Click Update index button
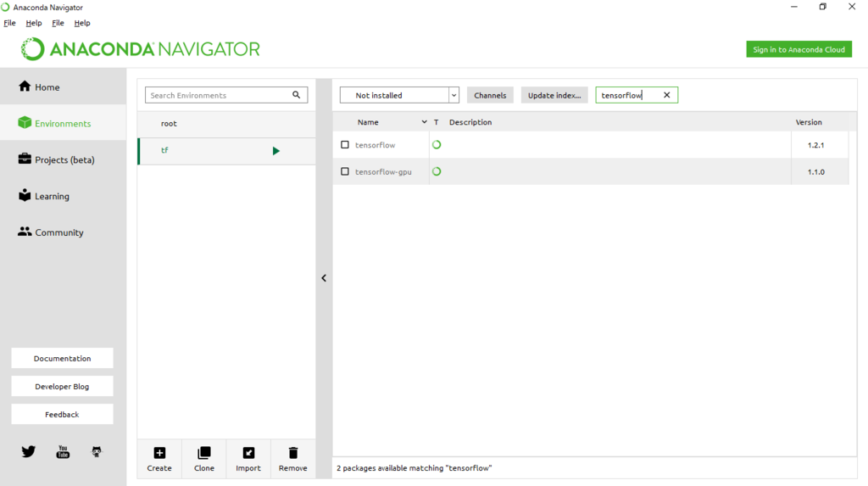868x486 pixels. click(554, 95)
